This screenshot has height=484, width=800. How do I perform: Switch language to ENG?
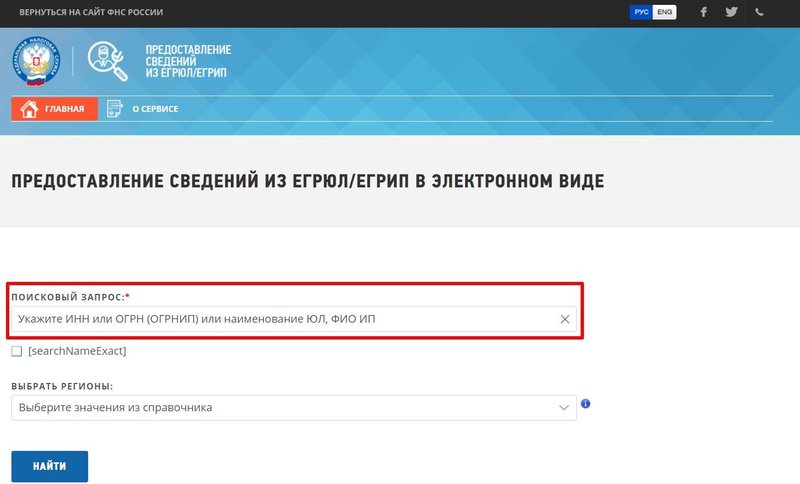664,12
